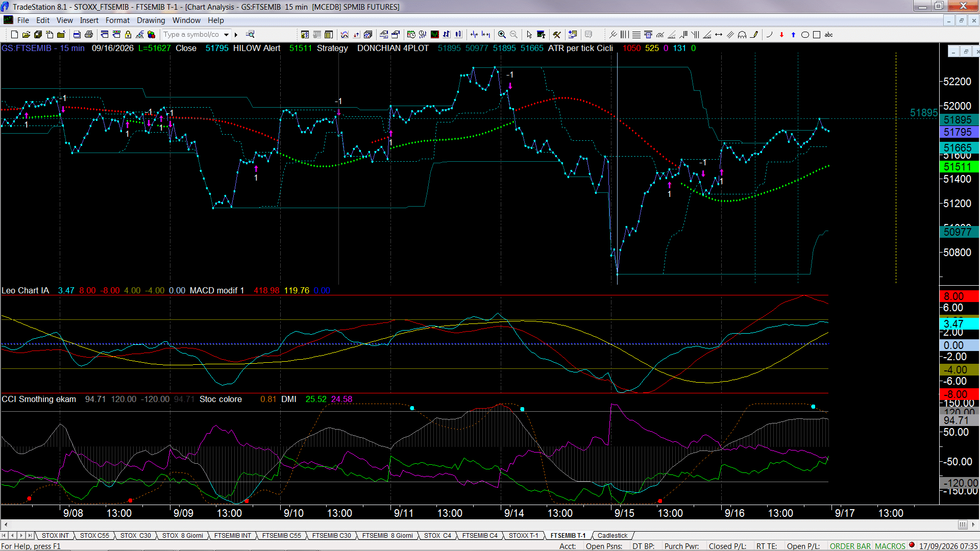Select the Zoom In magnifier tool
The image size is (980, 551).
[502, 35]
